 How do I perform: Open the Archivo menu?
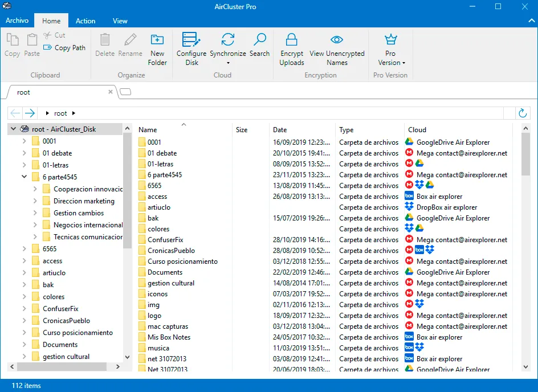(x=17, y=21)
